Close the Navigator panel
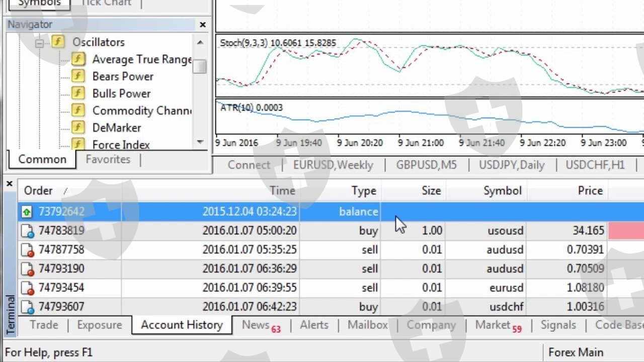Screen dimensions: 644x362 (x=203, y=24)
